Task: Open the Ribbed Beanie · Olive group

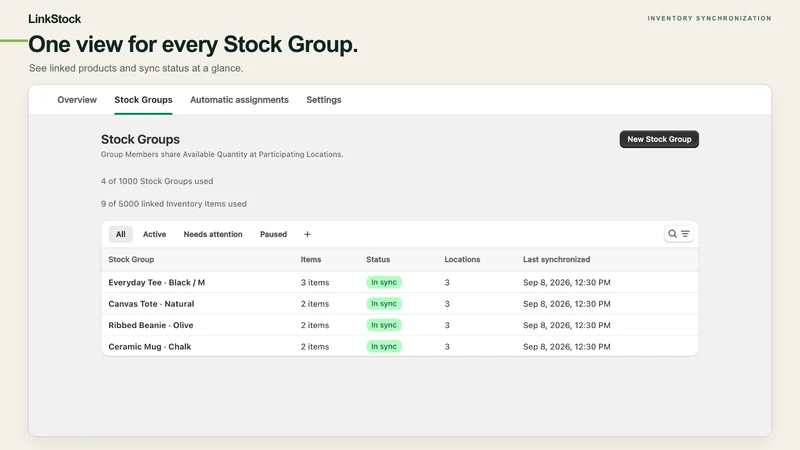Action: 151,325
